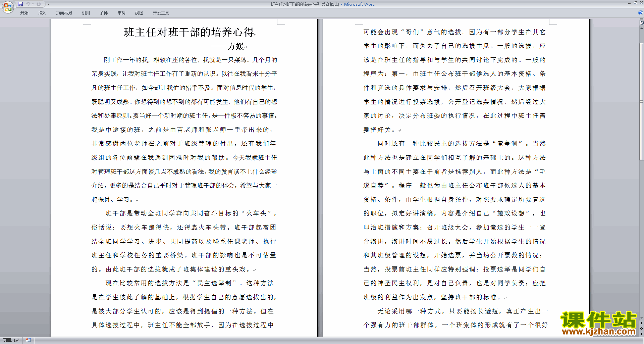Click the line starting 同时还有一种比较民主
This screenshot has width=644, height=344.
coord(462,144)
